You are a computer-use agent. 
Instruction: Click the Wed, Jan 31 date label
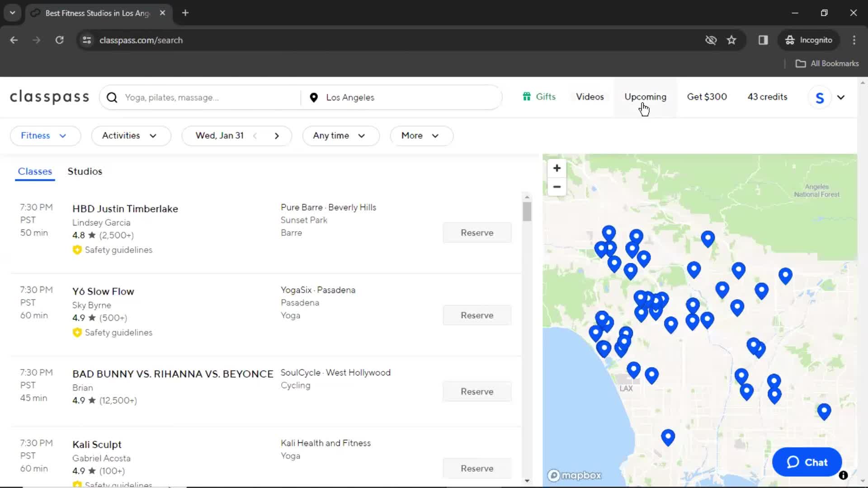pos(220,136)
